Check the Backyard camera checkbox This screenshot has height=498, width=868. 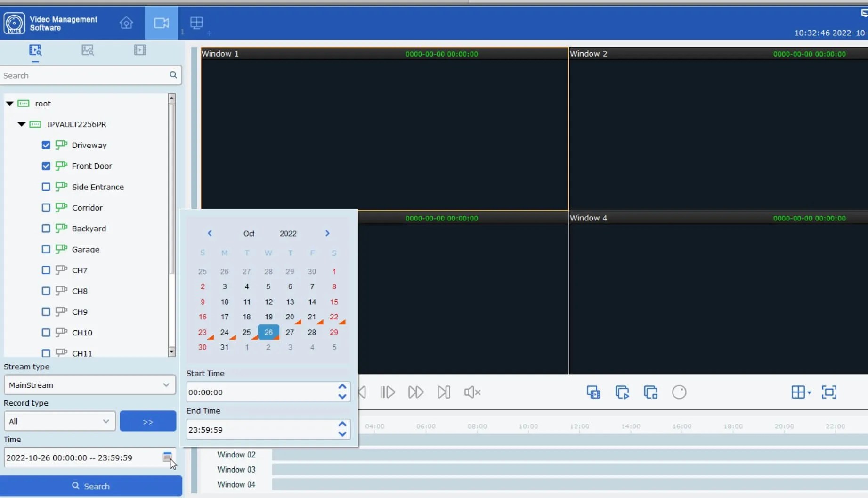pyautogui.click(x=46, y=229)
